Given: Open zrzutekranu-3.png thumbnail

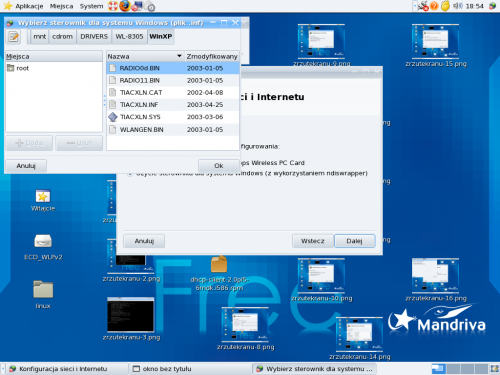Looking at the screenshot, I should tap(131, 315).
